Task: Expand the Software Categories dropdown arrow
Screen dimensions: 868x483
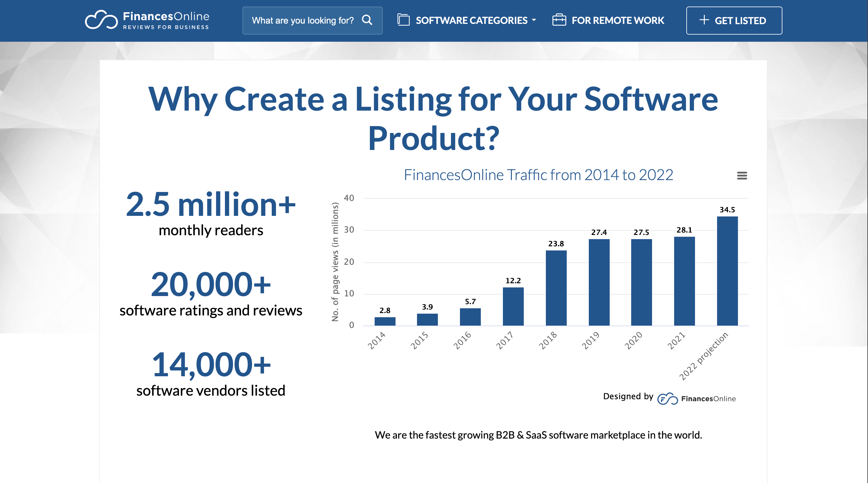Action: tap(534, 20)
